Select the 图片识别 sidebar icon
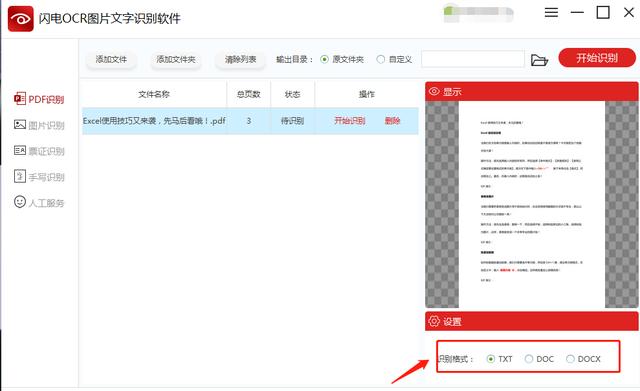The image size is (640, 391). (x=20, y=124)
